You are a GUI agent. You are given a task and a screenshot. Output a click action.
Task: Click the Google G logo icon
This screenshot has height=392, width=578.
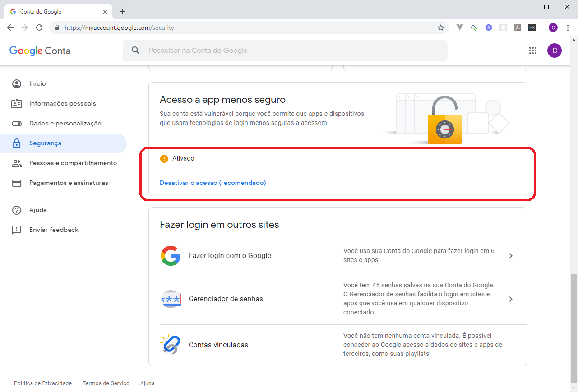click(x=171, y=256)
